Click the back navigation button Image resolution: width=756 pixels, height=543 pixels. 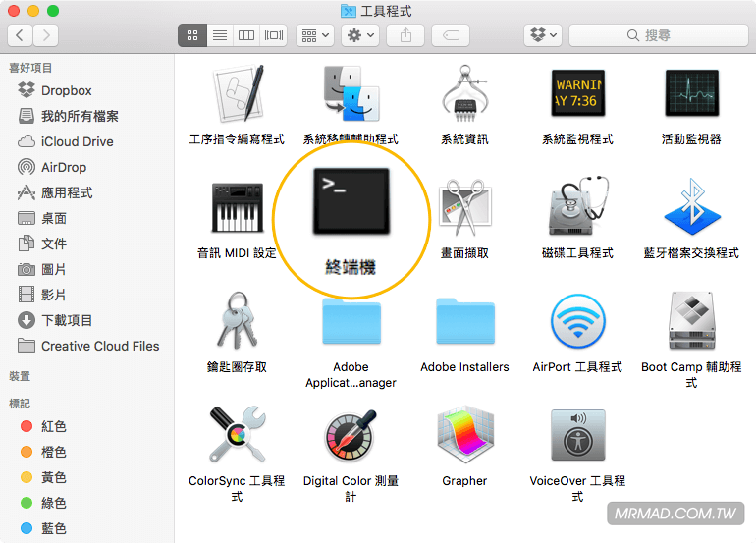click(20, 35)
